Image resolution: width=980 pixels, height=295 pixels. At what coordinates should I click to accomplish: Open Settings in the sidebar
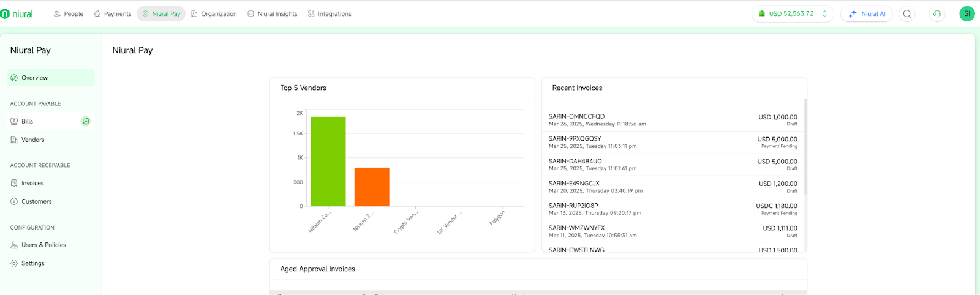coord(51,263)
